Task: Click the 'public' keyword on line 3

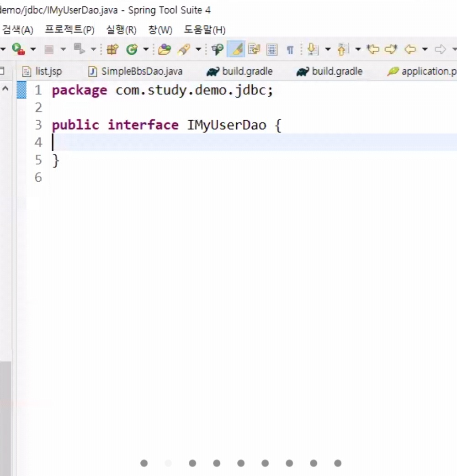Action: coord(75,125)
